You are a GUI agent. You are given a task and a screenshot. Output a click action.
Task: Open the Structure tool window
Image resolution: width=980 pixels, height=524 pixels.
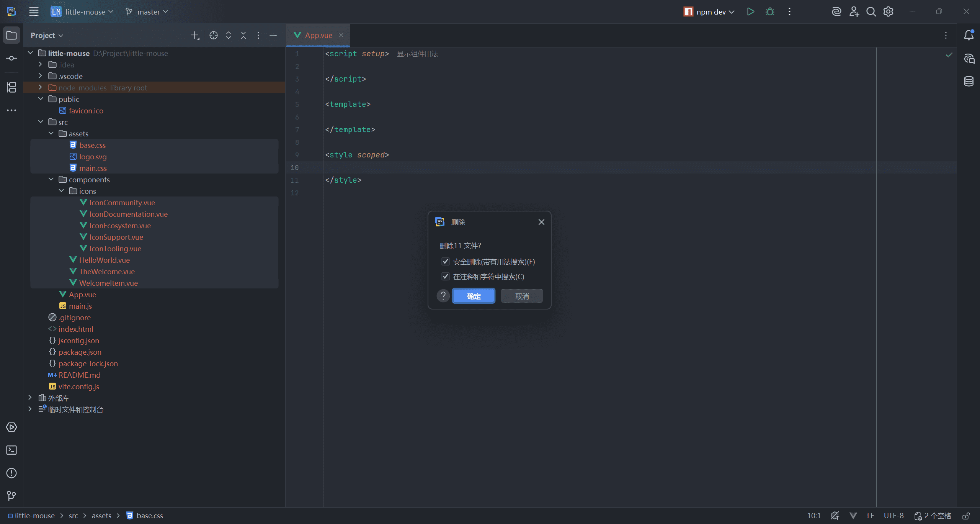coord(11,87)
